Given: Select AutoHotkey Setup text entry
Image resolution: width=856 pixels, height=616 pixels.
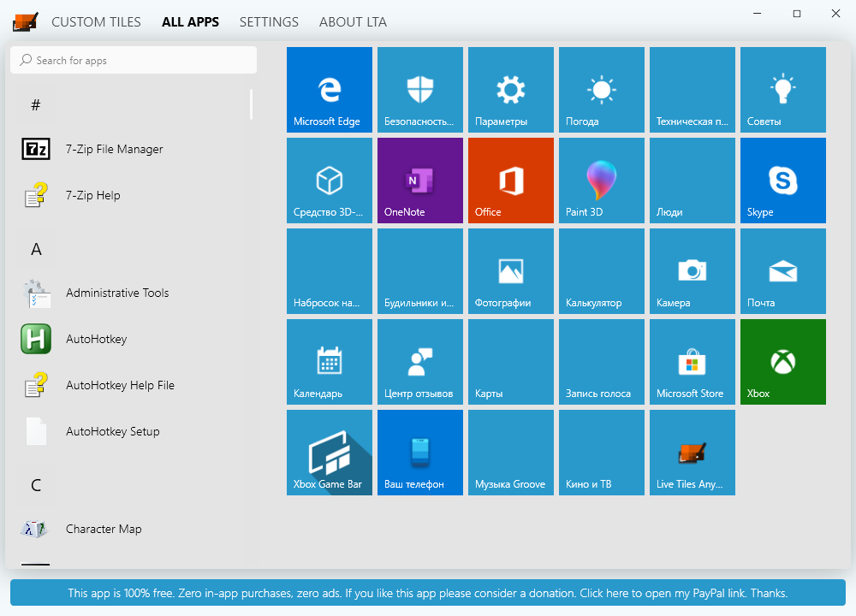Looking at the screenshot, I should 112,431.
